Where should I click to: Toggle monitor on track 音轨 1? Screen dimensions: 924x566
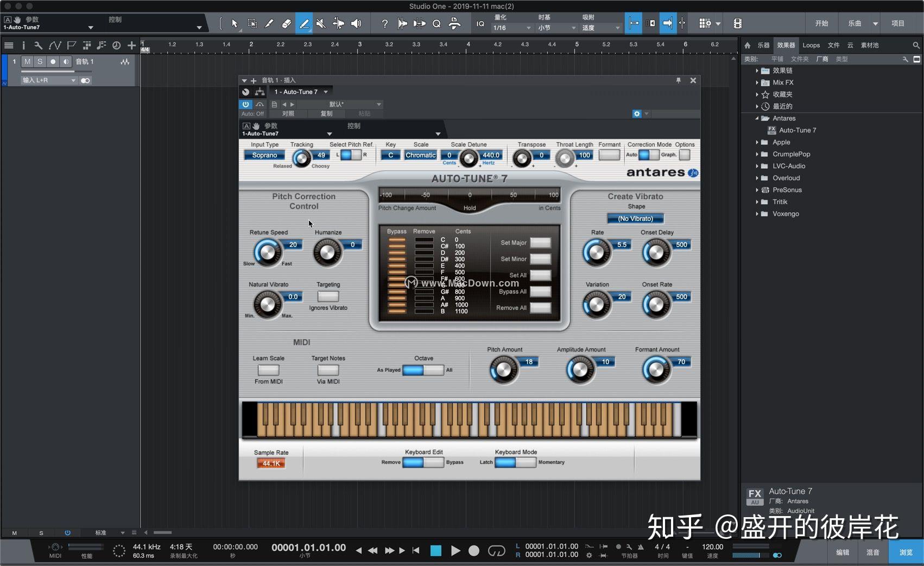pos(66,61)
